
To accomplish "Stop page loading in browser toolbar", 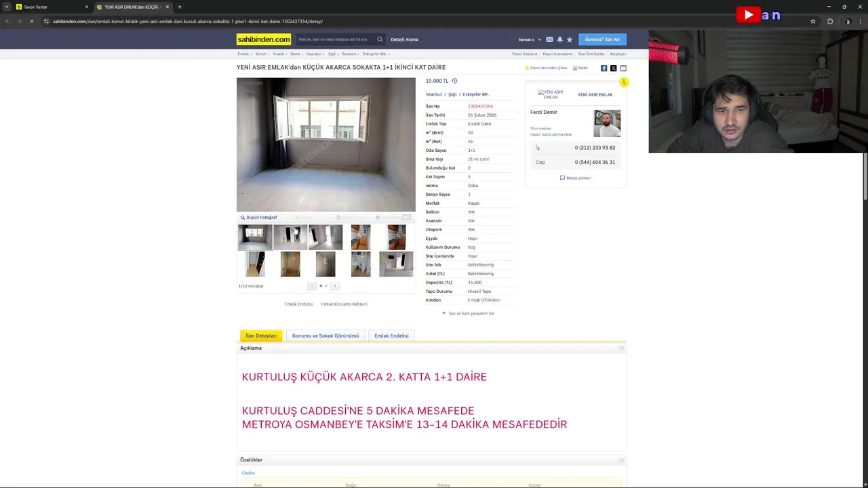I will coord(31,21).
